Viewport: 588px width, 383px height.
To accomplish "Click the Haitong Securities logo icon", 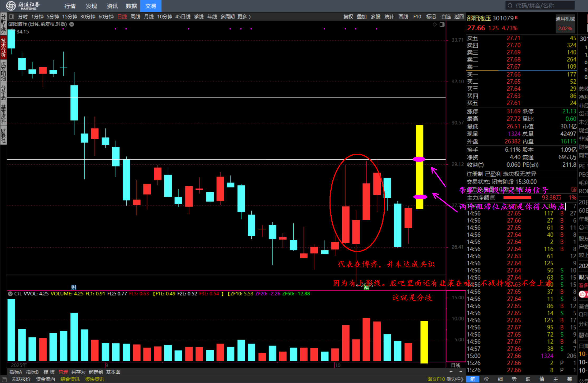I will (x=11, y=6).
